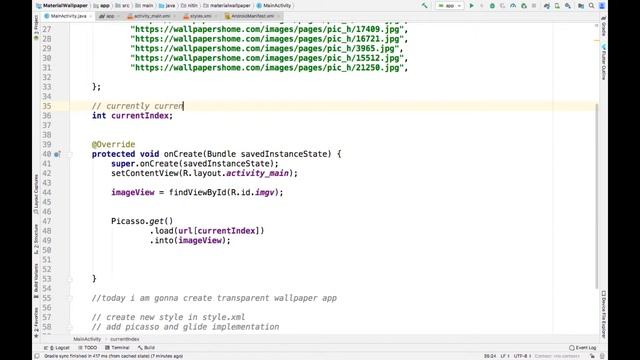Close the MainActivity.java tab
This screenshot has width=640, height=360.
click(x=91, y=16)
